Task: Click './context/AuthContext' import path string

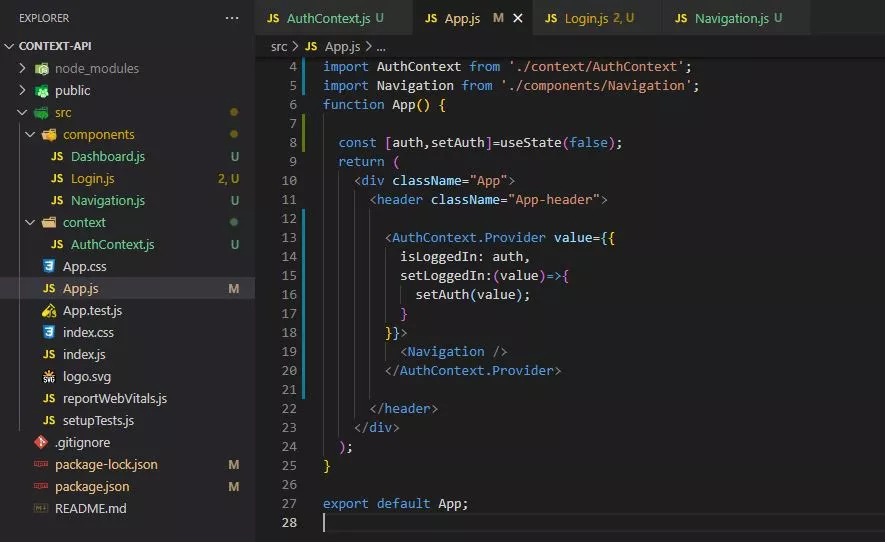Action: point(596,67)
